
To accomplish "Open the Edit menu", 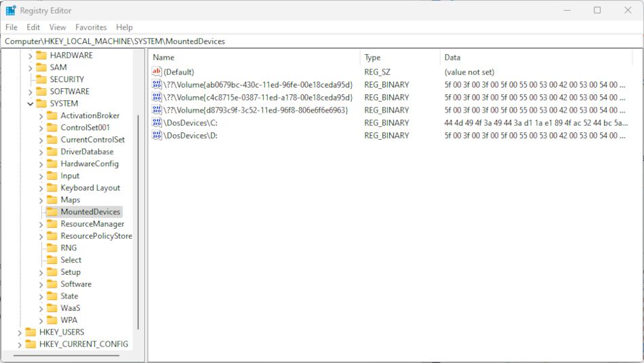I will (33, 27).
